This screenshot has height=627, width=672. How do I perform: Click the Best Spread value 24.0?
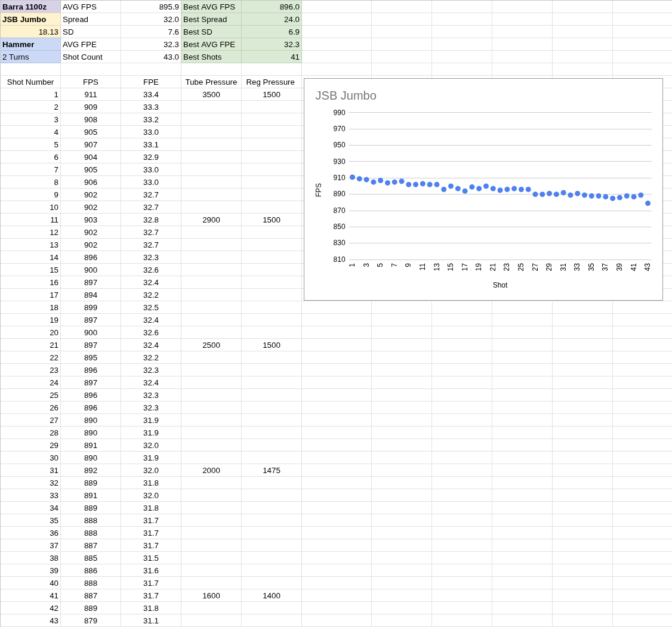[272, 19]
